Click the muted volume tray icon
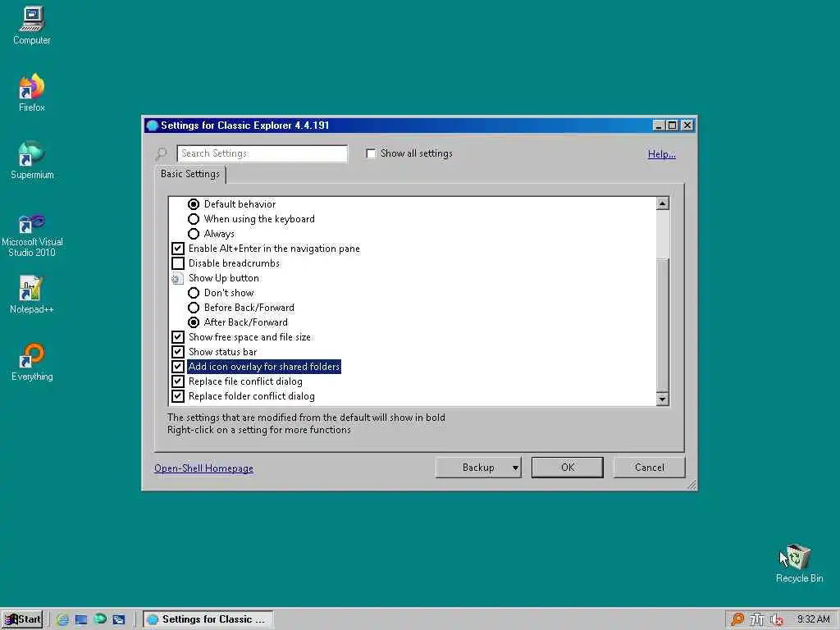Image resolution: width=840 pixels, height=630 pixels. (777, 620)
